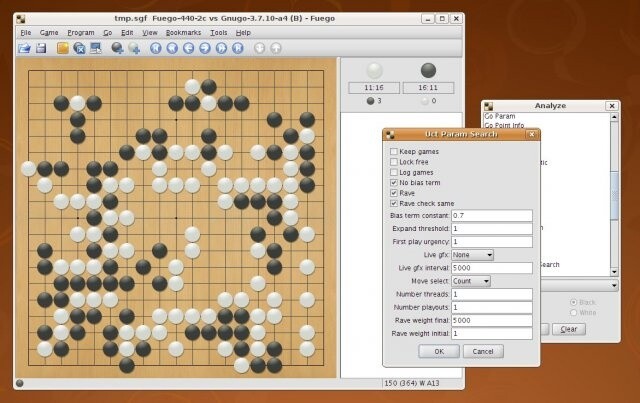The width and height of the screenshot is (640, 403).
Task: Click the Analyze list scrollbar thumb
Action: pos(614,195)
